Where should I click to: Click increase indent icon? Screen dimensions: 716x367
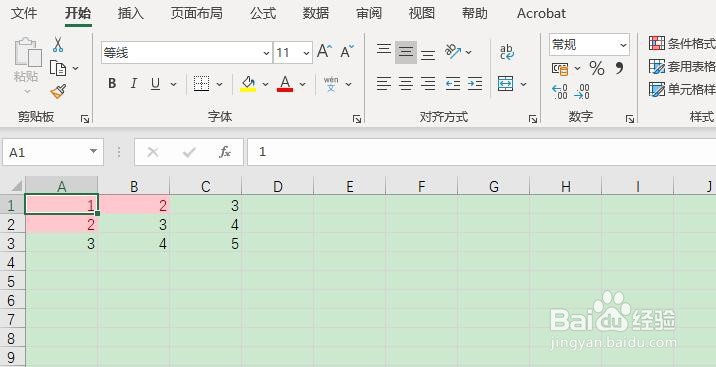475,84
